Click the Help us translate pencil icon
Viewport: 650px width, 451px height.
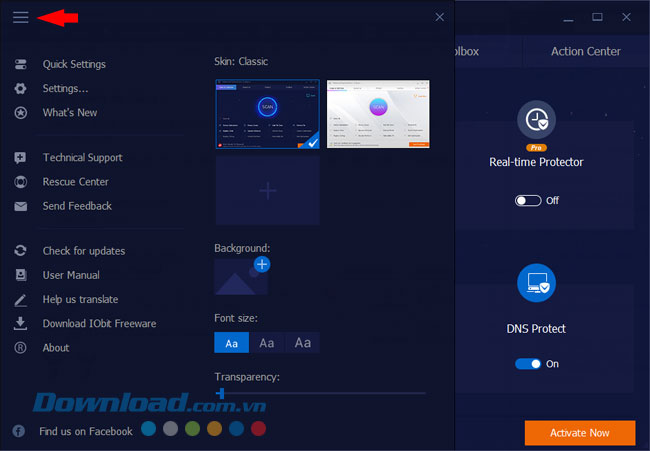click(20, 300)
